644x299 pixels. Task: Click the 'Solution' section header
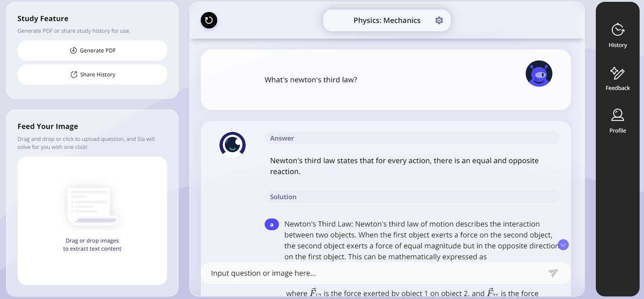412,197
